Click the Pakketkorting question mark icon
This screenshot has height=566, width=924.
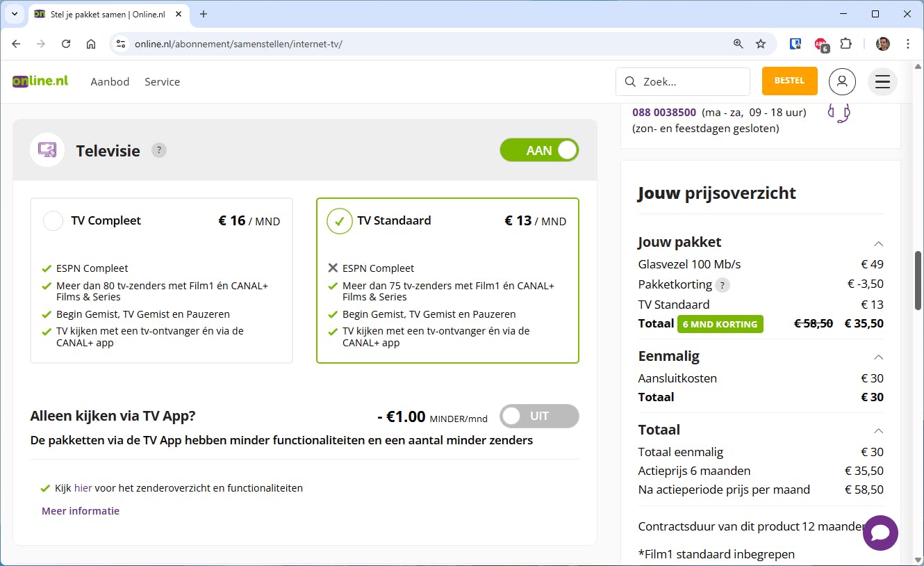point(723,284)
